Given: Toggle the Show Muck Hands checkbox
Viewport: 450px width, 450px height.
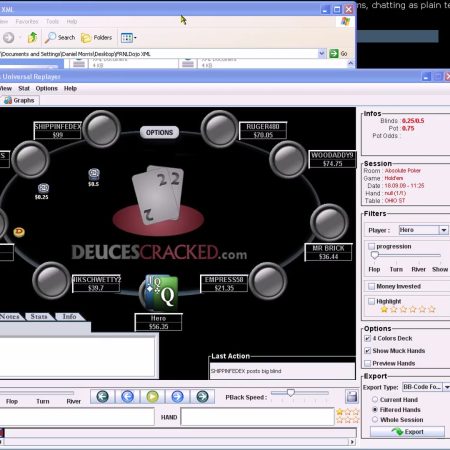Looking at the screenshot, I should (x=368, y=351).
